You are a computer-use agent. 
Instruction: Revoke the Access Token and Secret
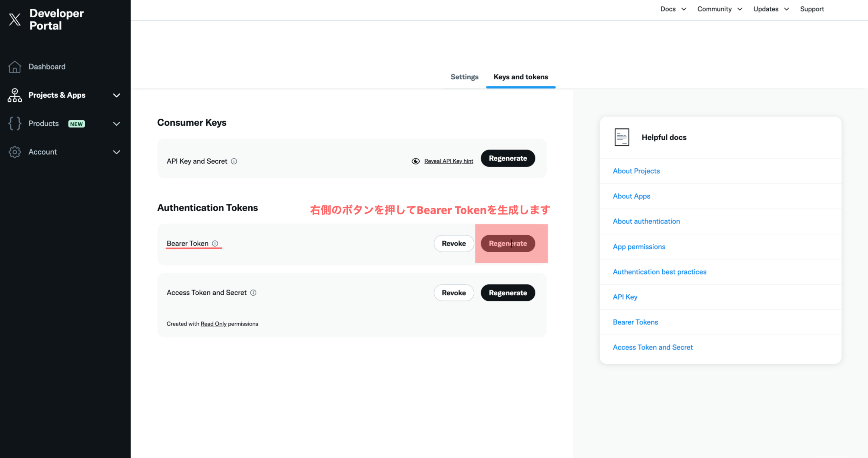coord(453,293)
